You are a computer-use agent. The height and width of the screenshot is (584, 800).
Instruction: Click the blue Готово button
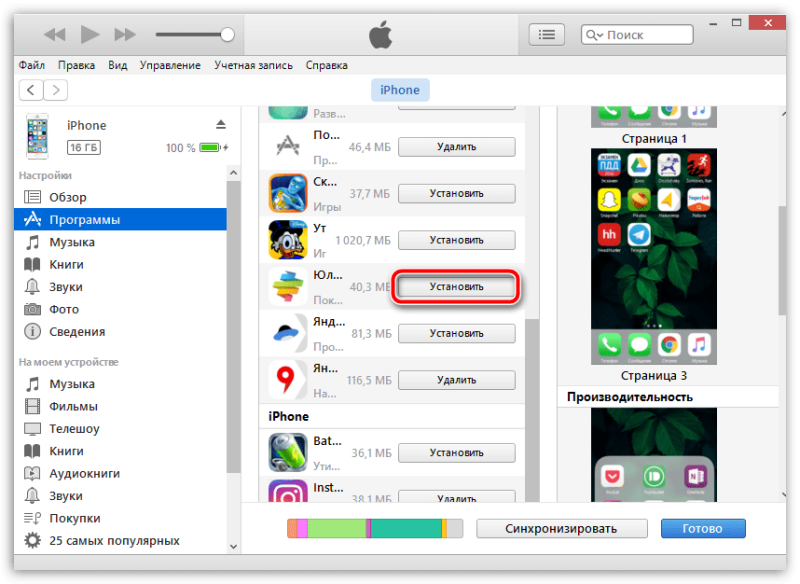[703, 529]
